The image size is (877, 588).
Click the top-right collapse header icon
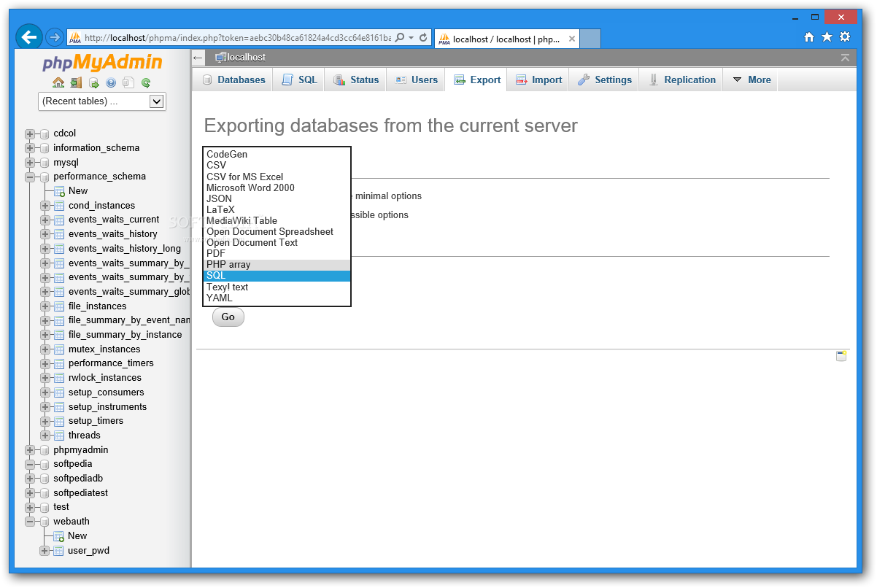coord(845,57)
